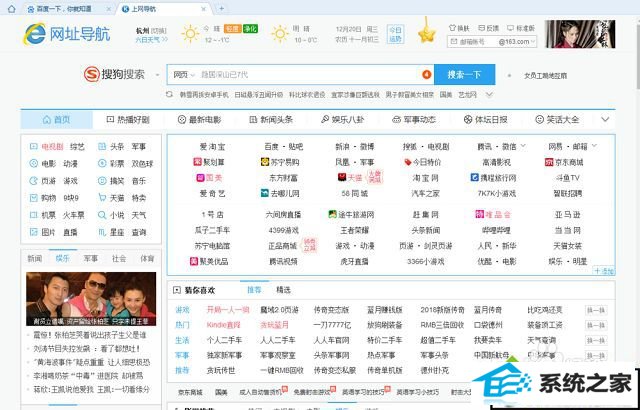This screenshot has height=410, width=640.
Task: Click the 反馈 feedback icon
Action: (x=481, y=28)
